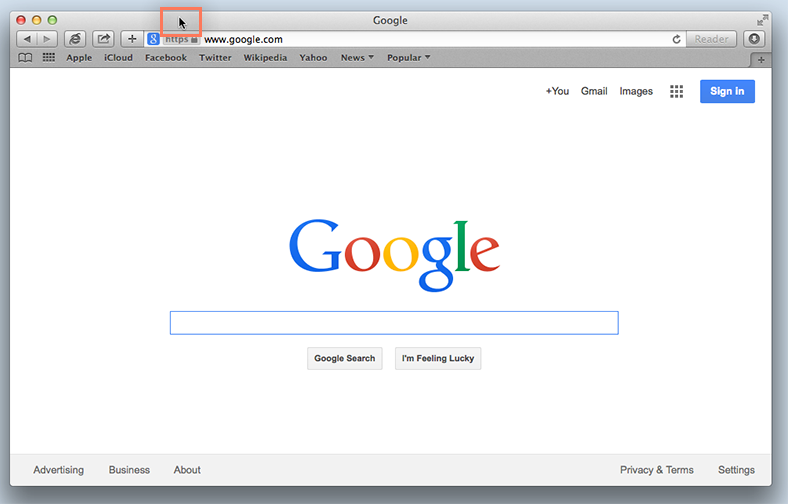788x504 pixels.
Task: Enter full screen with the arrows icon
Action: point(762,20)
